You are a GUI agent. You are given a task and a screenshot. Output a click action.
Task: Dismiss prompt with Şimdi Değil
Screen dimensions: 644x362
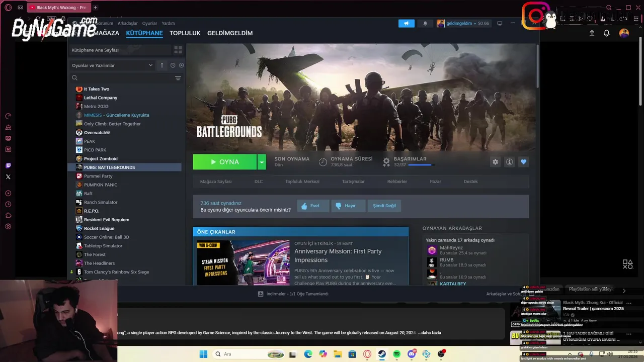click(384, 206)
